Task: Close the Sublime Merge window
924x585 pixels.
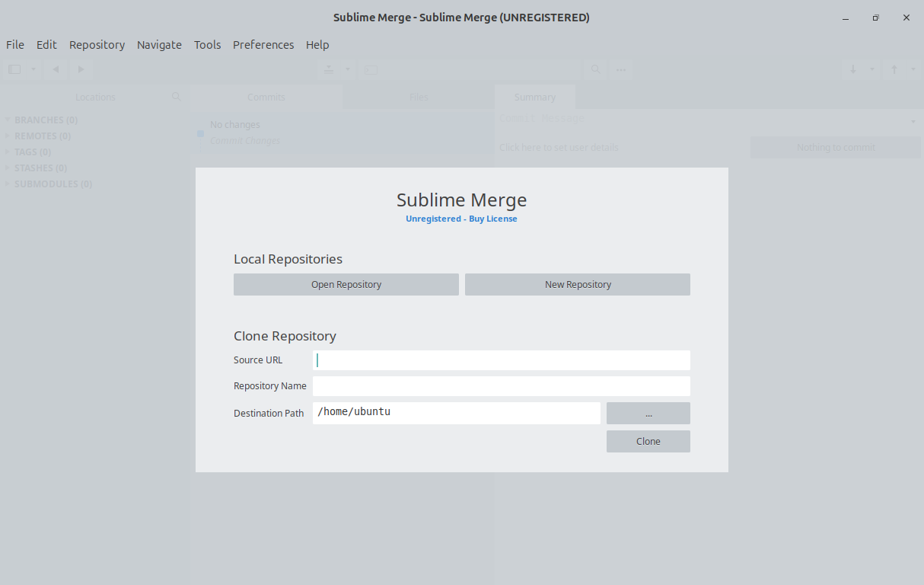Action: pyautogui.click(x=906, y=18)
